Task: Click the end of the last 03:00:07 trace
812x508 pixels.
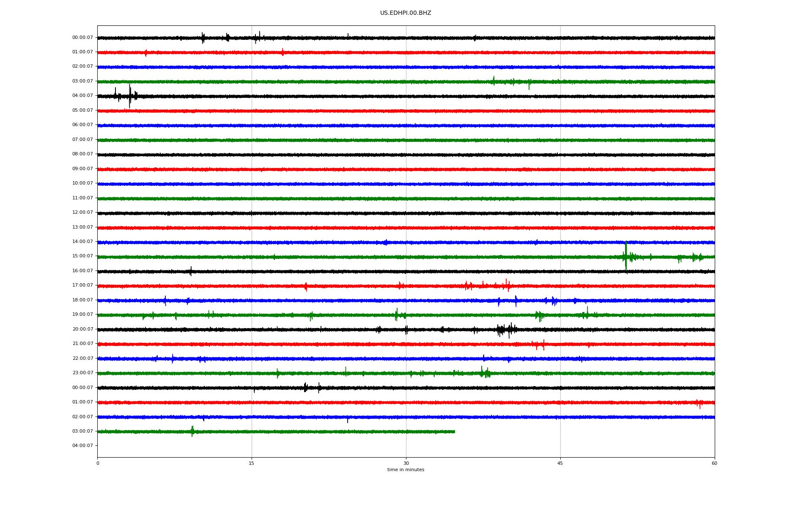Action: (454, 432)
